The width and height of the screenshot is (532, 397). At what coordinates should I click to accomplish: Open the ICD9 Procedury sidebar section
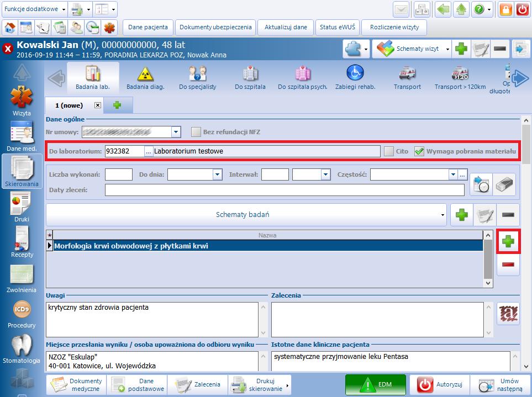point(22,315)
